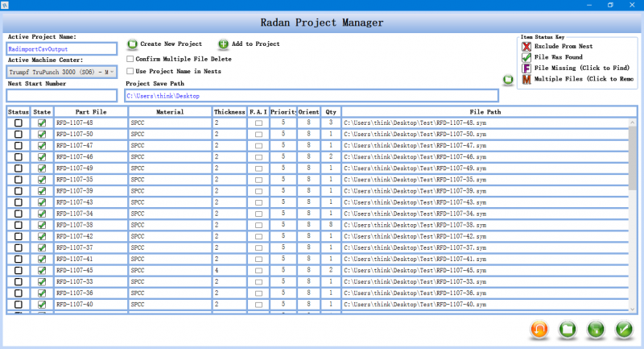Click the Active Project Name field
Viewport: 644px width, 349px height.
(62, 48)
